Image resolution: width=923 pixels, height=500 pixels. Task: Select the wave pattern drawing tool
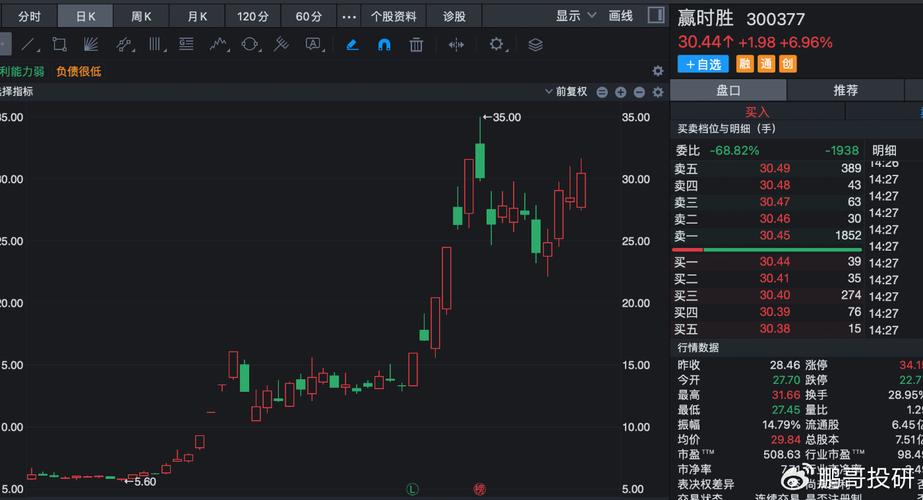[x=218, y=45]
